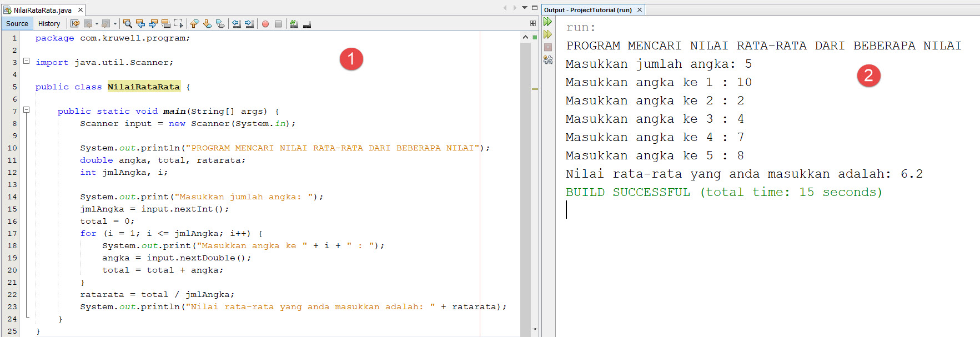Toggle Highlight Search icon
This screenshot has width=980, height=337.
pos(165,24)
